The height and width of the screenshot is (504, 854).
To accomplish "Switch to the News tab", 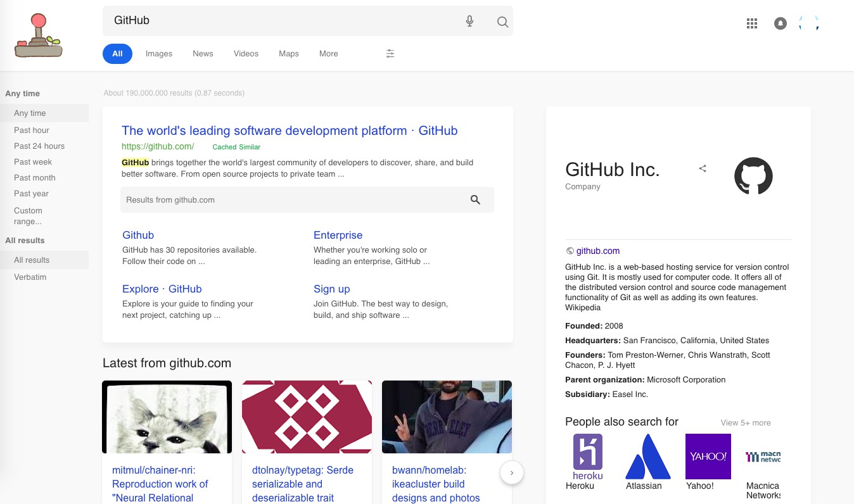I will pos(203,54).
